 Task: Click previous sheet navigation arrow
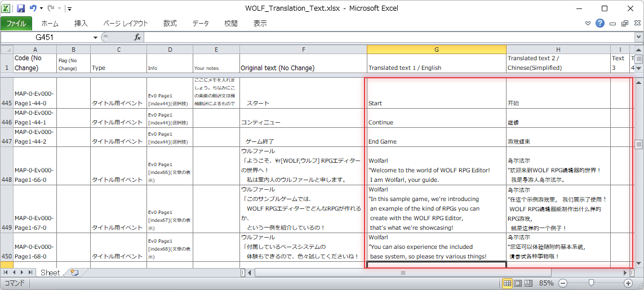(x=14, y=273)
